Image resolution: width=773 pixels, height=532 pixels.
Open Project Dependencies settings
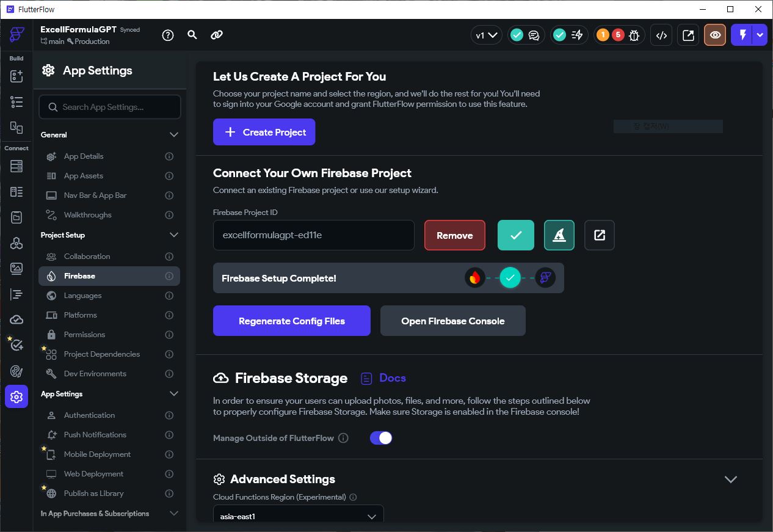point(109,354)
